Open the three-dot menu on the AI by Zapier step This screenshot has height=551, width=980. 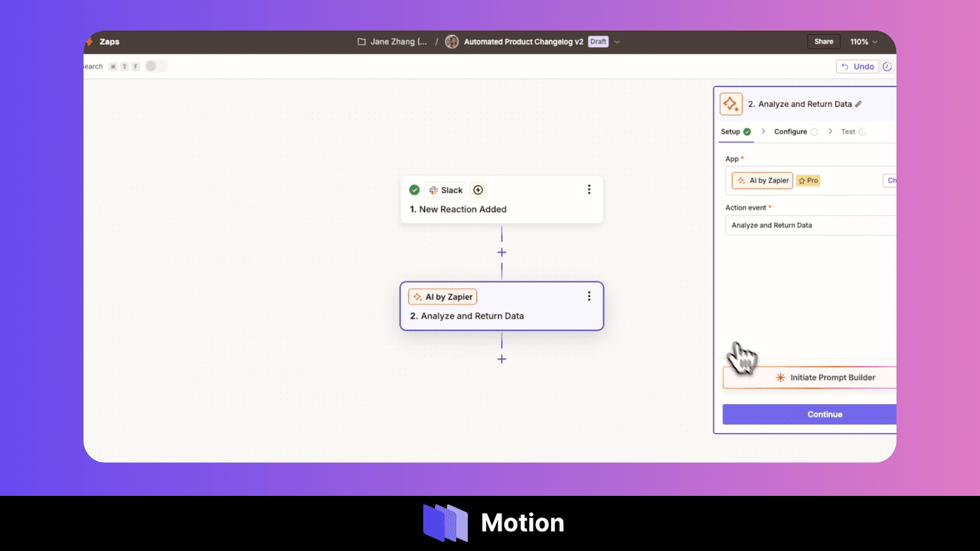[589, 296]
